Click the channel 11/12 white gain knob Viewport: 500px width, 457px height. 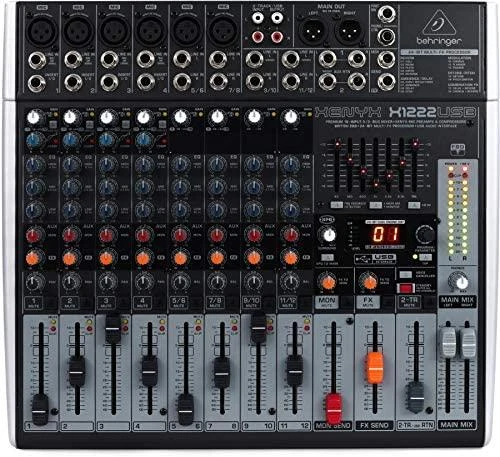point(291,117)
